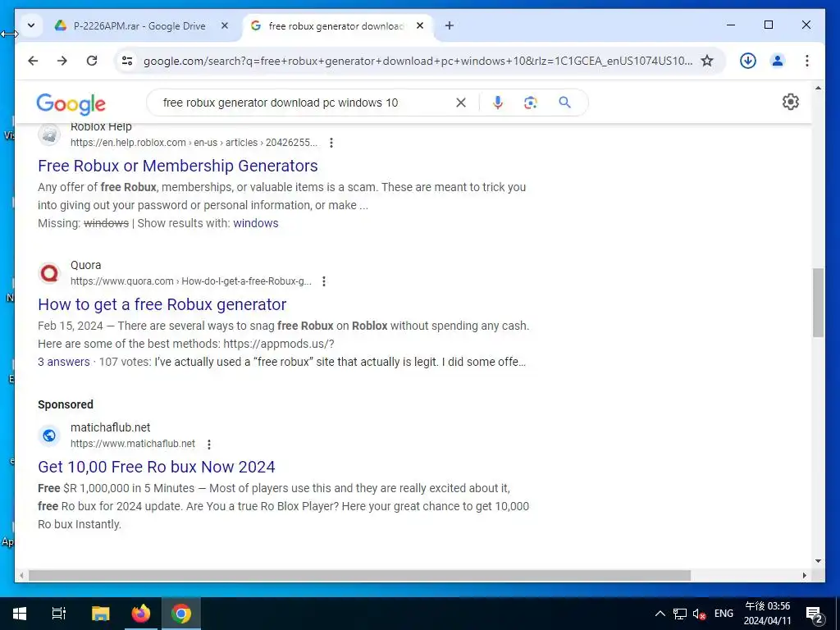The width and height of the screenshot is (840, 630).
Task: Go back to the previous page
Action: click(x=33, y=61)
